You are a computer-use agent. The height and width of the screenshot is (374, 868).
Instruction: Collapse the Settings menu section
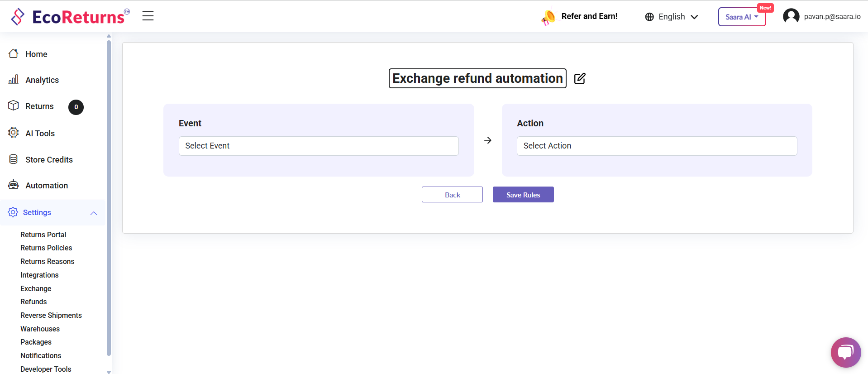94,213
